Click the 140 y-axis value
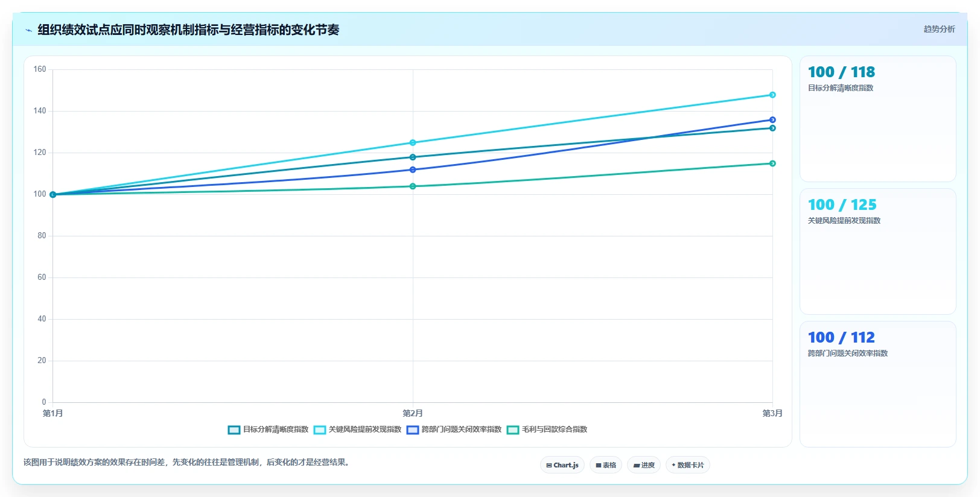Image resolution: width=980 pixels, height=497 pixels. [40, 111]
